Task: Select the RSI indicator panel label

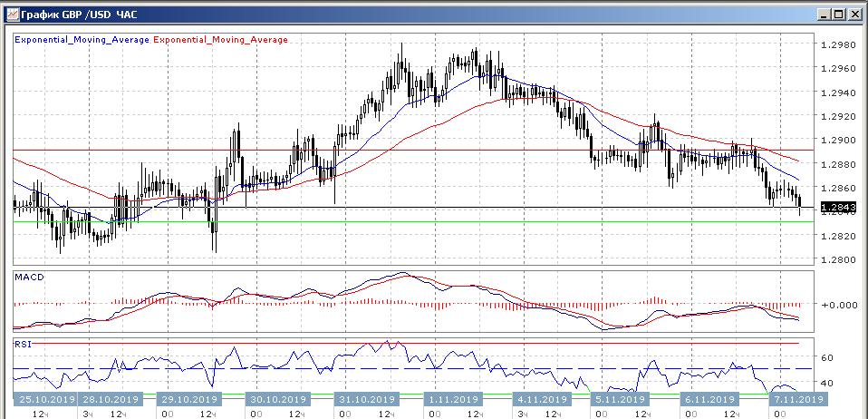Action: pos(24,345)
